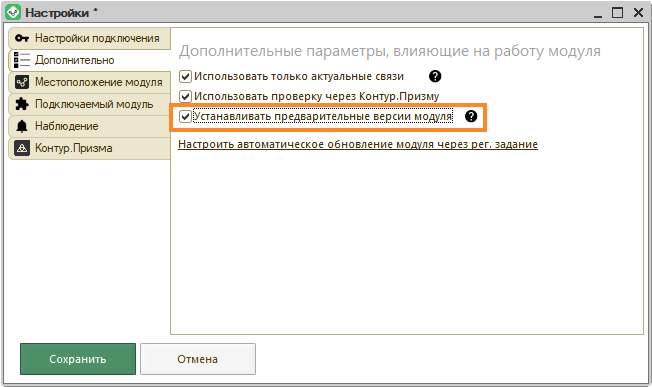This screenshot has height=387, width=652.
Task: Click the list icon beside Дополнительно
Action: (22, 60)
